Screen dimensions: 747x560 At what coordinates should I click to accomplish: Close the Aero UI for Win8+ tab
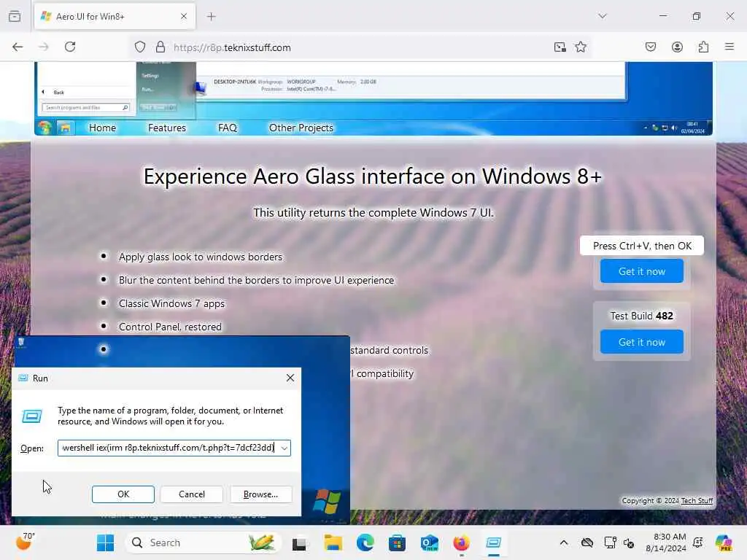click(x=184, y=17)
